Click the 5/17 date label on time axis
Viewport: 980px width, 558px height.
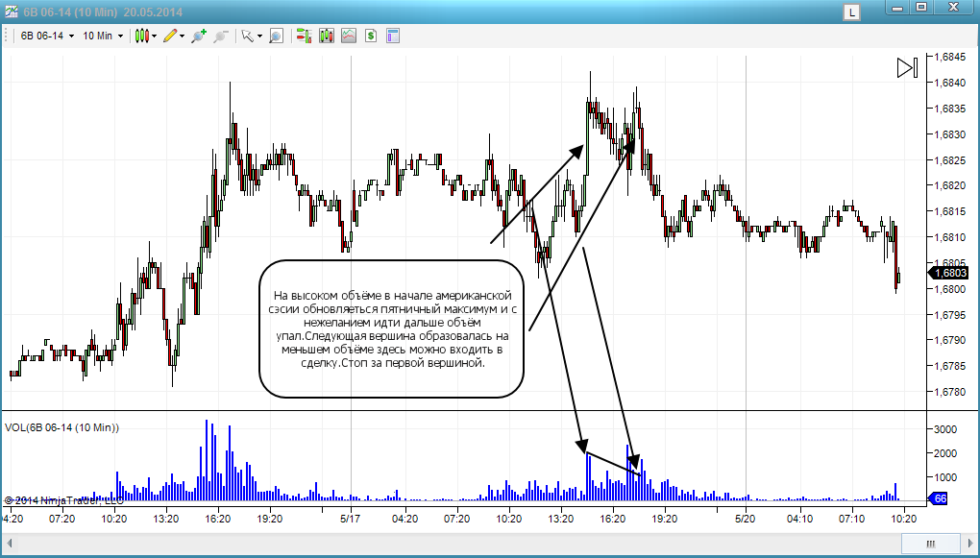(x=351, y=519)
